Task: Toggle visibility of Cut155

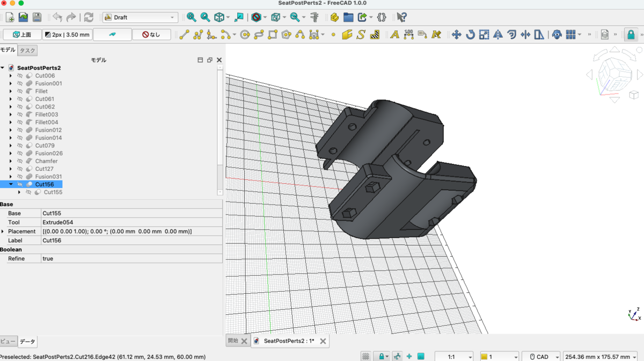Action: point(28,192)
